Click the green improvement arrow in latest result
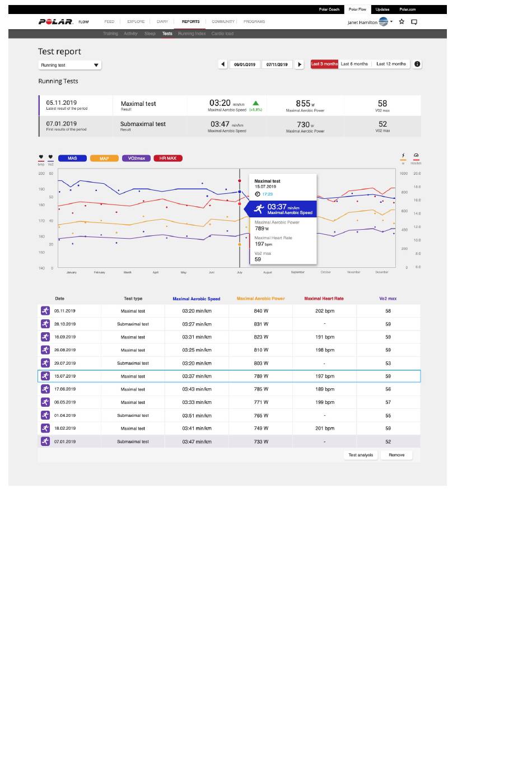Image resolution: width=532 pixels, height=767 pixels. coord(256,103)
